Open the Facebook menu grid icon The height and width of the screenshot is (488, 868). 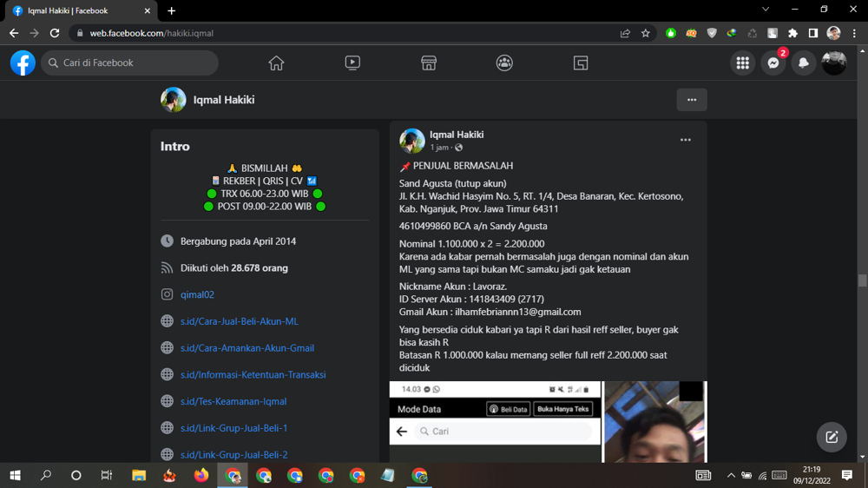pos(743,63)
